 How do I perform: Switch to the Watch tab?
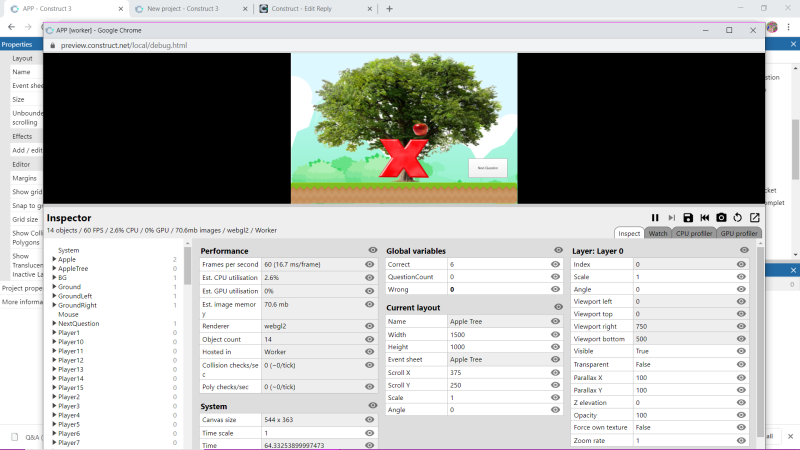coord(658,233)
